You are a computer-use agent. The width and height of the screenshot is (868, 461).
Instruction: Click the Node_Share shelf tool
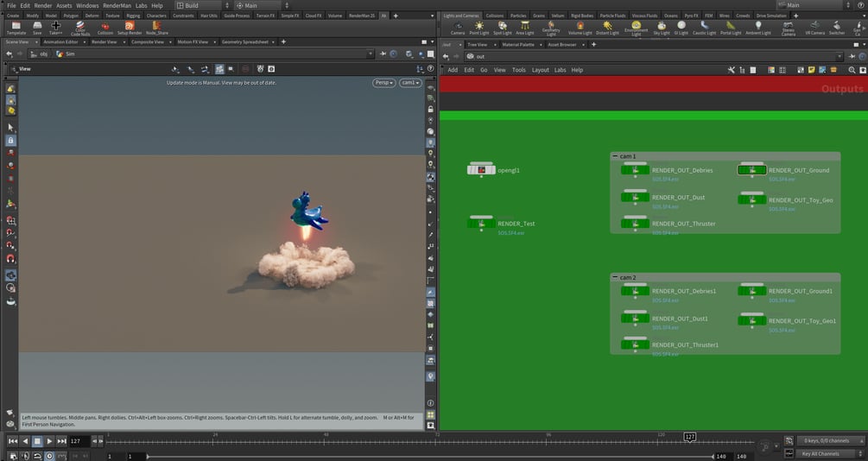click(x=157, y=28)
